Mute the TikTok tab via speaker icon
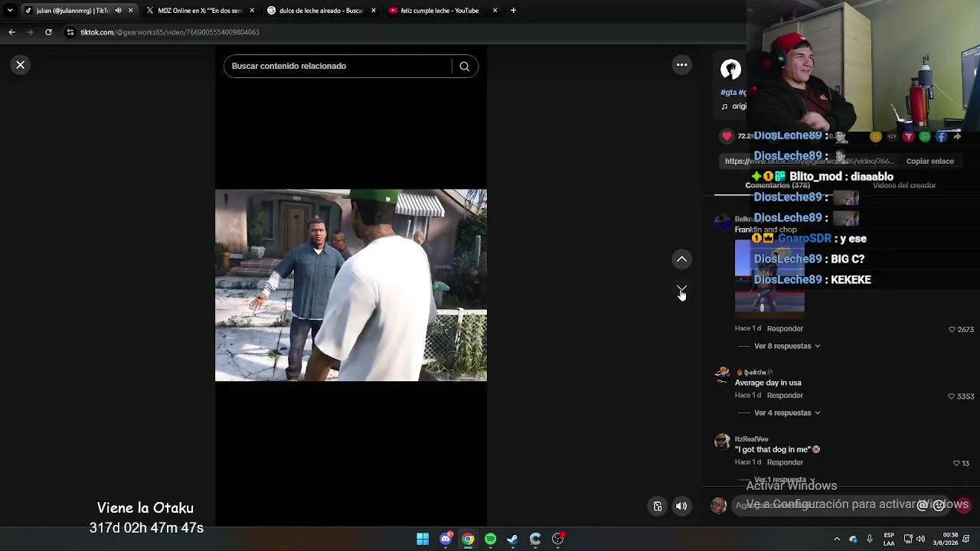The height and width of the screenshot is (551, 980). tap(118, 11)
